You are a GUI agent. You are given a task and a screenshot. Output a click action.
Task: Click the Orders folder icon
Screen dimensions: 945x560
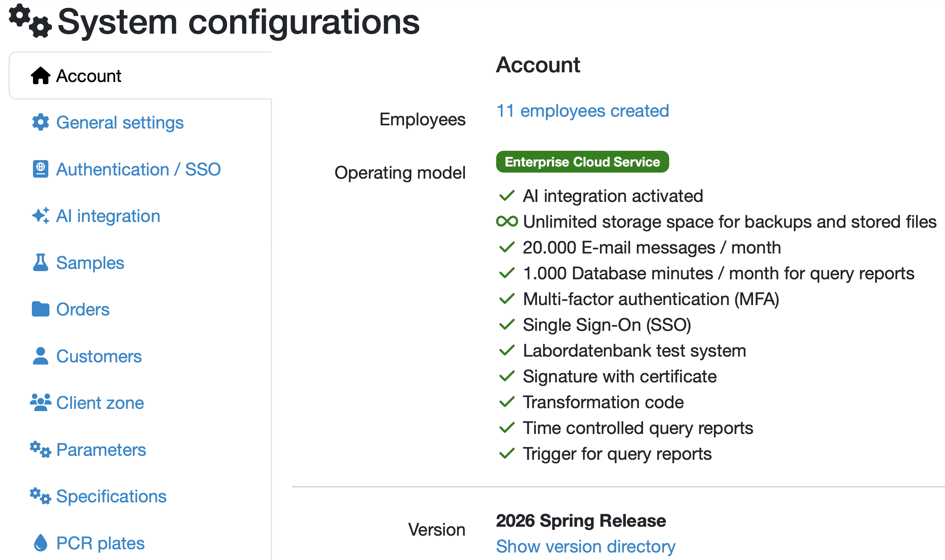point(40,309)
